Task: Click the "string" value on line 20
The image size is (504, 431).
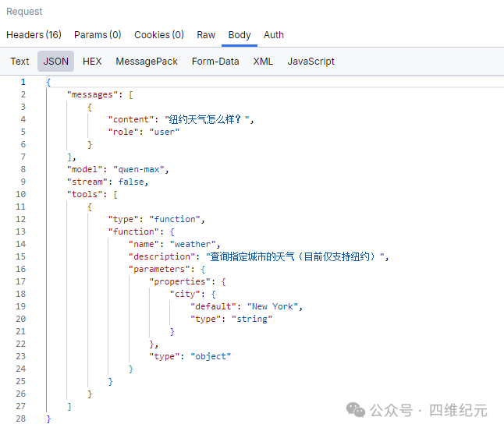Action: pos(252,319)
